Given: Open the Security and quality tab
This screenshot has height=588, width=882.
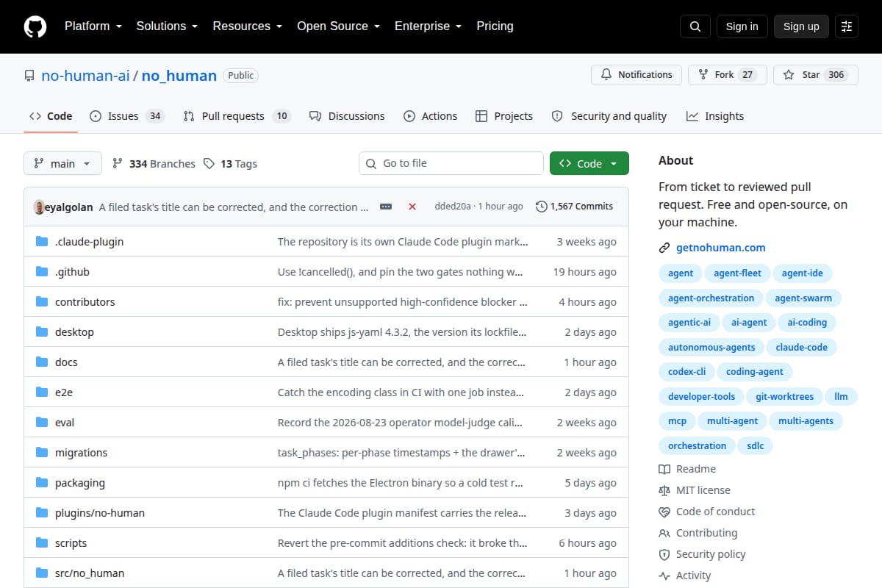Looking at the screenshot, I should [609, 116].
